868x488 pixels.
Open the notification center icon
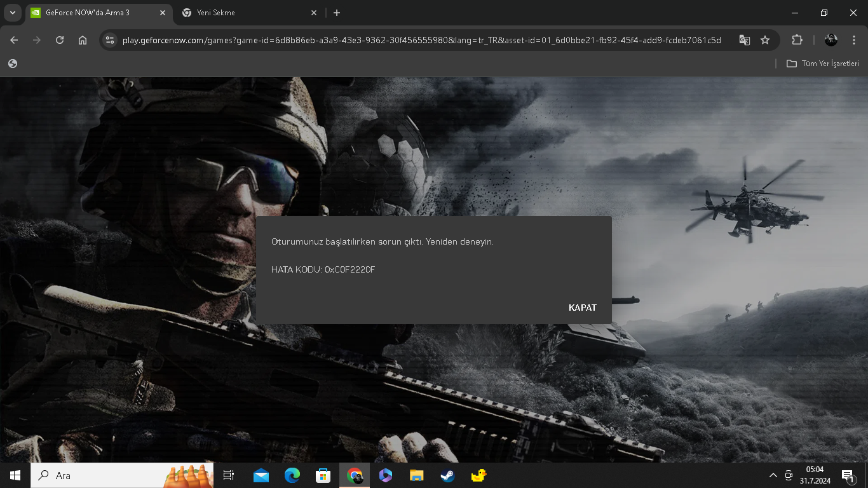(x=848, y=475)
